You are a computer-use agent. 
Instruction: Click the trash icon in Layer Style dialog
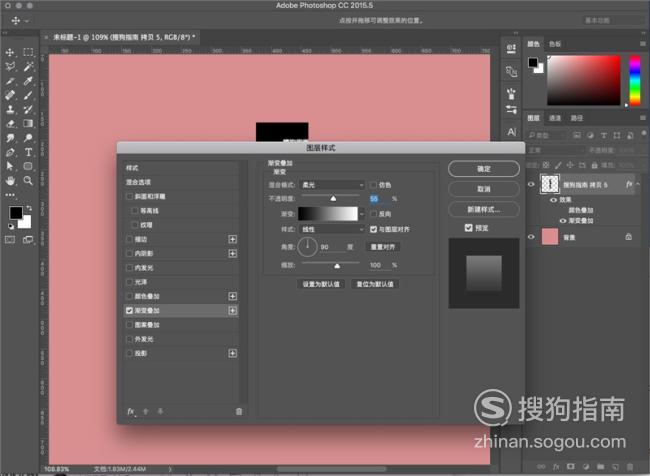coord(239,411)
